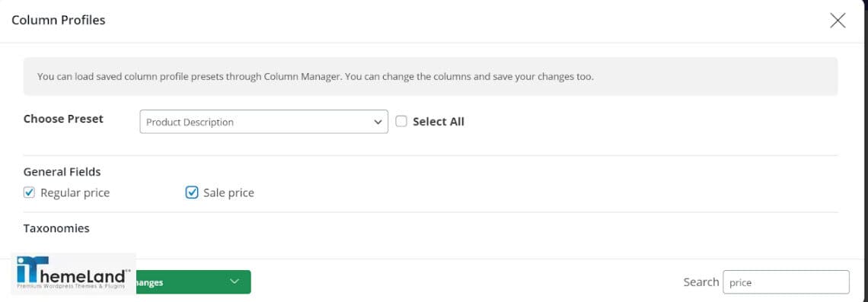Close the Column Profiles dialog
Screen dimensions: 868x302
click(x=838, y=21)
